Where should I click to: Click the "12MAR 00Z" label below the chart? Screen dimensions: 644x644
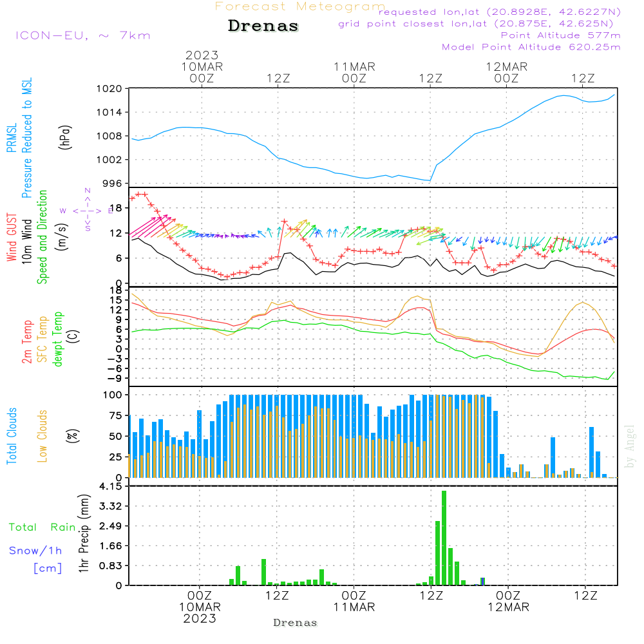click(507, 602)
